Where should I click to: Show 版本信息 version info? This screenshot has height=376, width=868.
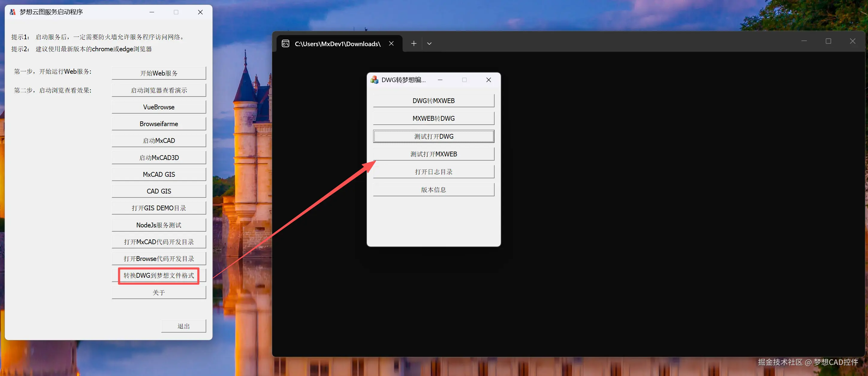(x=433, y=190)
